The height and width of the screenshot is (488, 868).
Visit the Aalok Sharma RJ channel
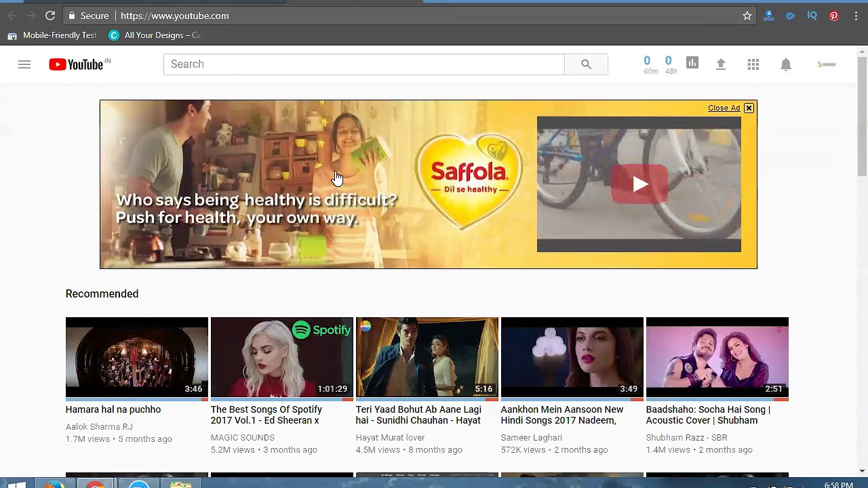(x=99, y=427)
